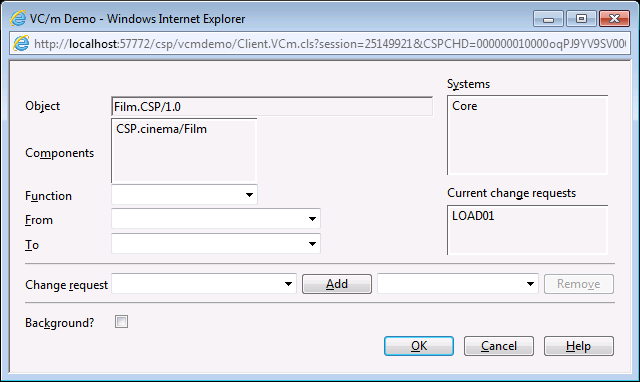Viewport: 640px width, 382px height.
Task: Minimize the VC/m Demo window
Action: pyautogui.click(x=548, y=19)
